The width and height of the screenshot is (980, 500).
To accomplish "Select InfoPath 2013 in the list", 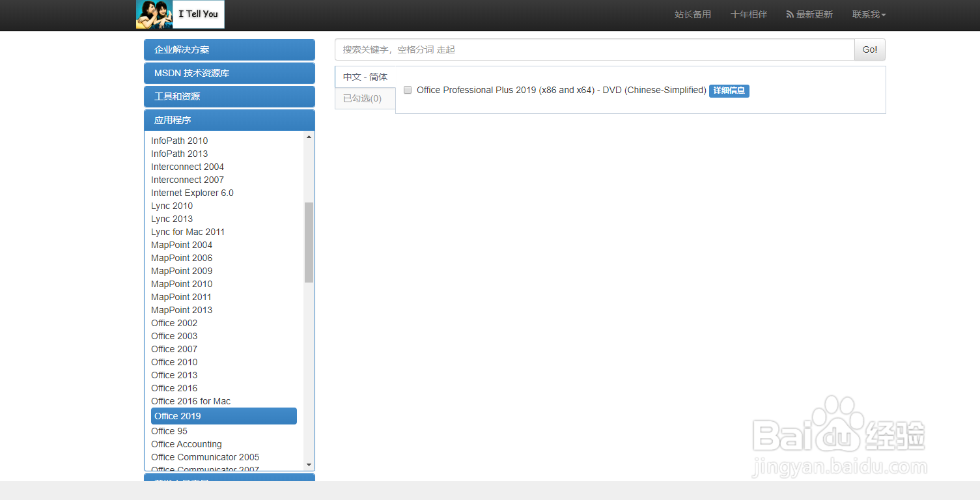I will [180, 154].
